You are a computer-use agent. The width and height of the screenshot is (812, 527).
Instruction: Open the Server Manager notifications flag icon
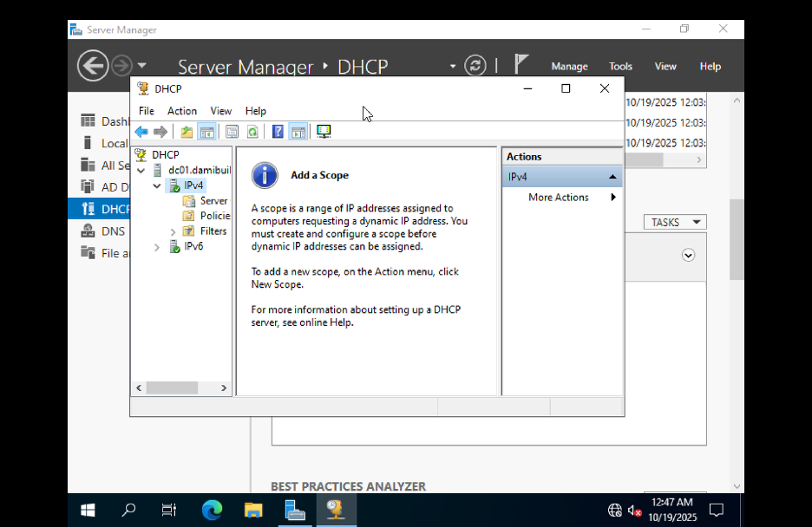(x=521, y=64)
